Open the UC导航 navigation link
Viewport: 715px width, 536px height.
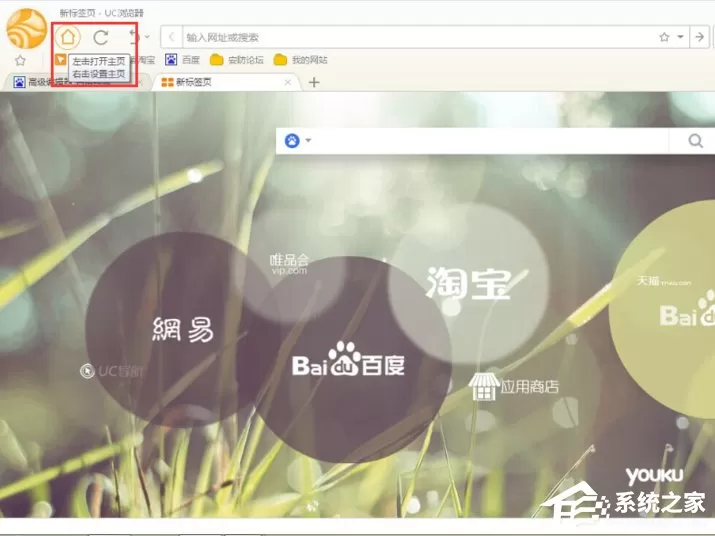pyautogui.click(x=112, y=371)
